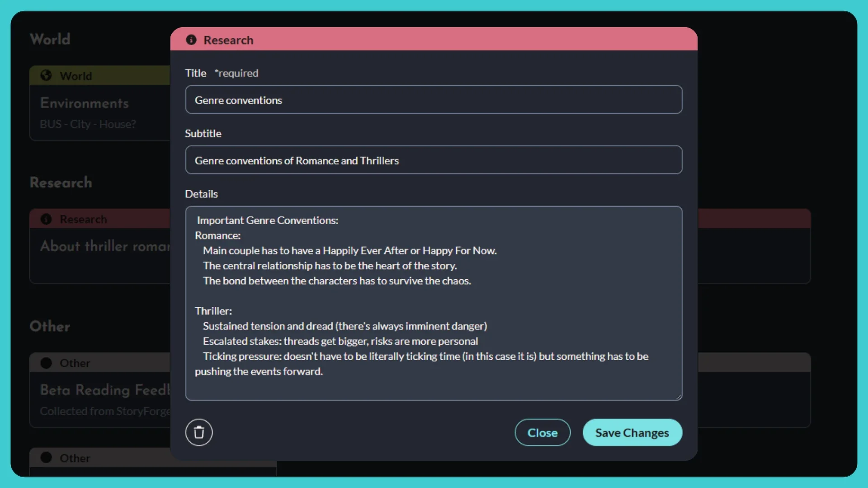
Task: Click into the Subtitle input field
Action: [x=433, y=160]
